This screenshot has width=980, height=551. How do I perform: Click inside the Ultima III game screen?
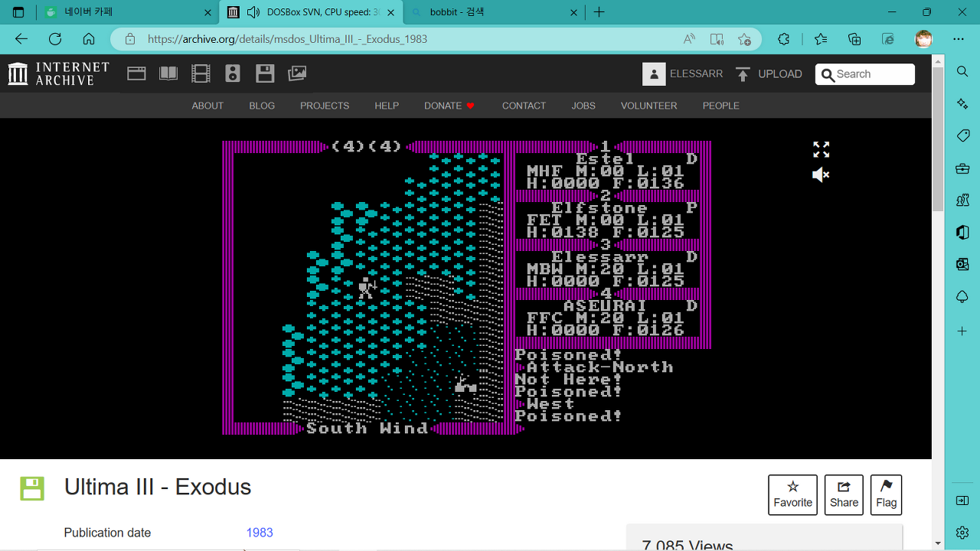pos(467,288)
